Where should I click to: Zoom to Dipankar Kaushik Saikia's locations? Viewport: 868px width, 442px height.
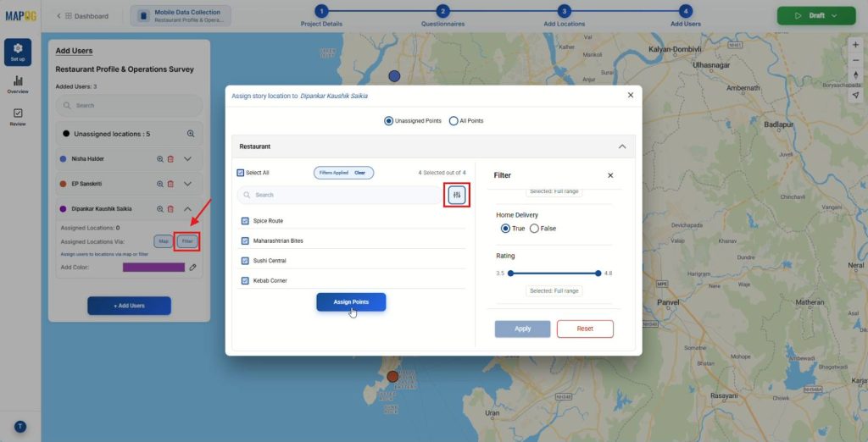pos(160,209)
